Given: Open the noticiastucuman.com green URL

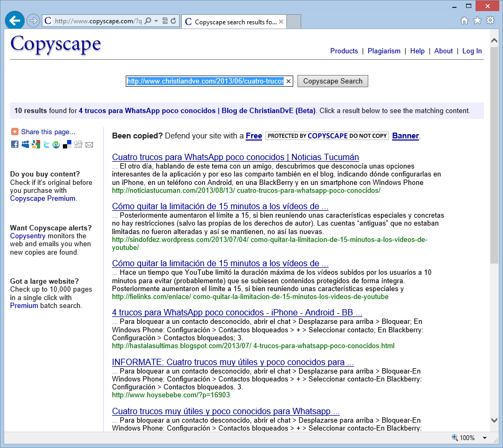Looking at the screenshot, I should (x=246, y=191).
